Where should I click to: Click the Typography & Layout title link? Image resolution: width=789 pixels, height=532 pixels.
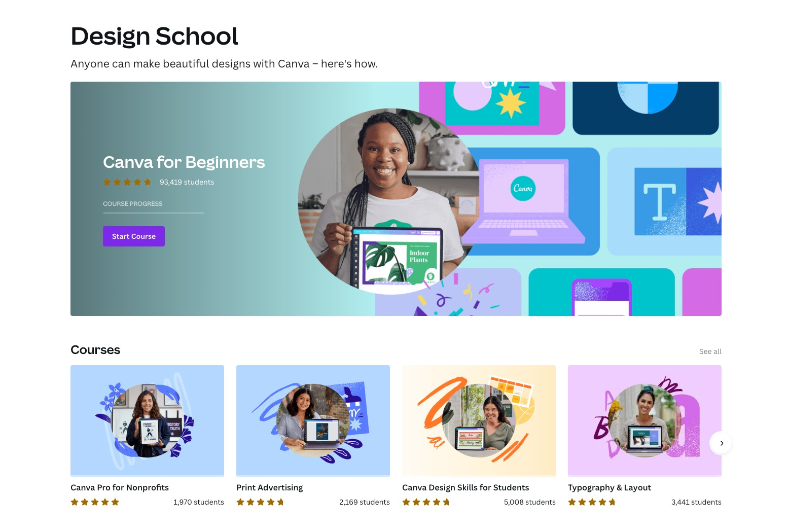pyautogui.click(x=609, y=487)
